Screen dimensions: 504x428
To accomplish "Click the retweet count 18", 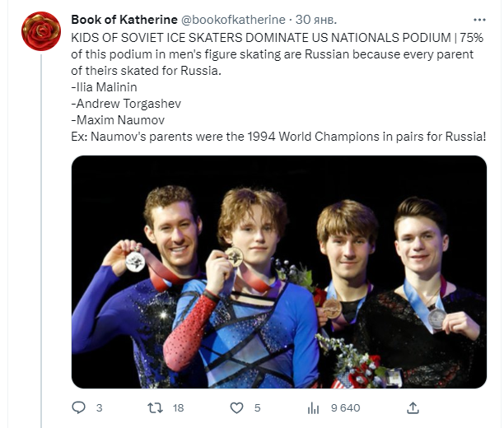I will pyautogui.click(x=178, y=407).
